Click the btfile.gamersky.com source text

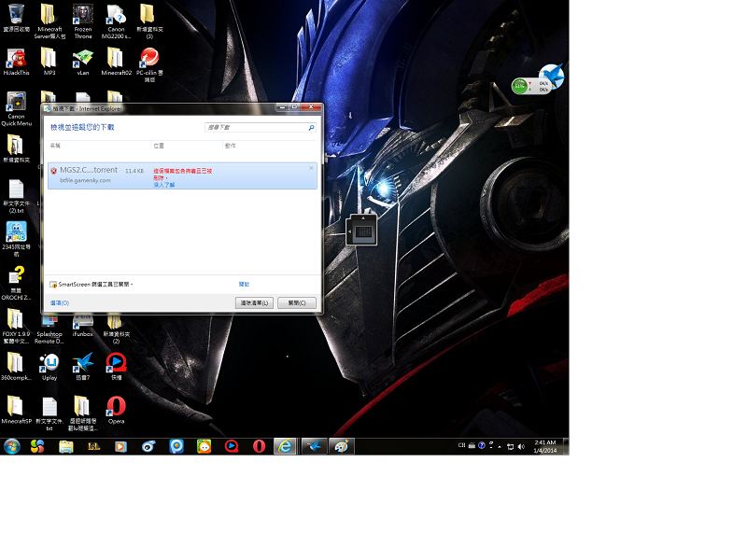(85, 180)
